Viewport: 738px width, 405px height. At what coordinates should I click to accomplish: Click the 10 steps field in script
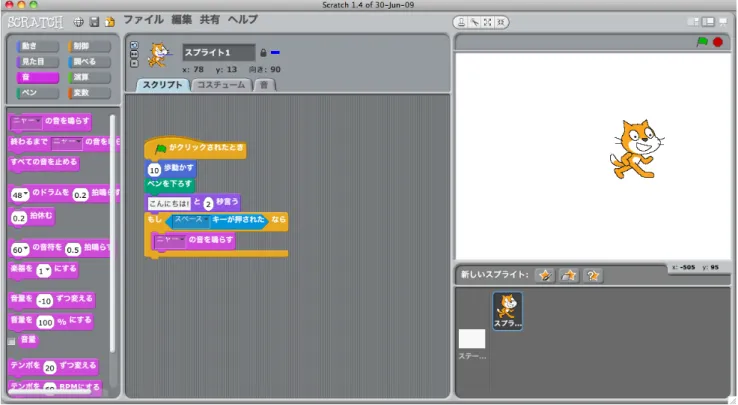pos(154,170)
